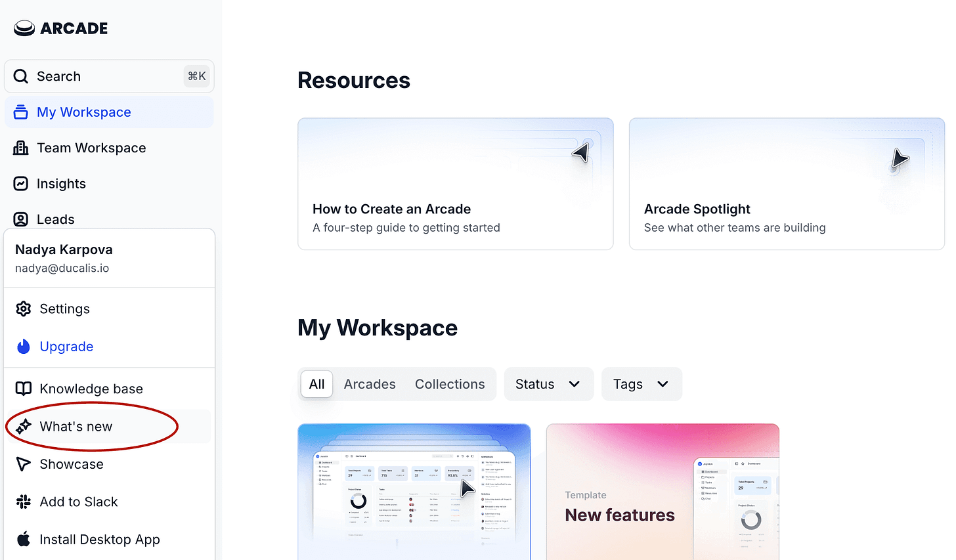This screenshot has width=956, height=560.
Task: Click the Slack logo icon
Action: [x=24, y=502]
